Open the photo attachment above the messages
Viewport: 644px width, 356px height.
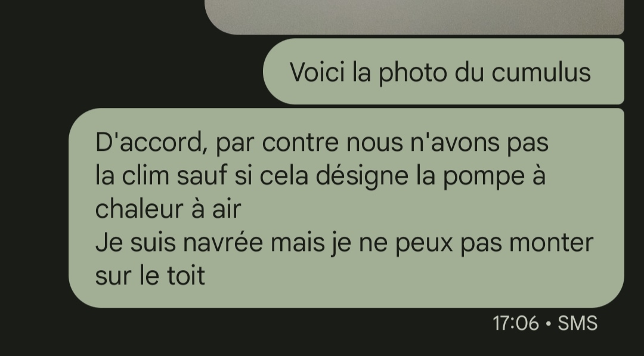point(414,17)
